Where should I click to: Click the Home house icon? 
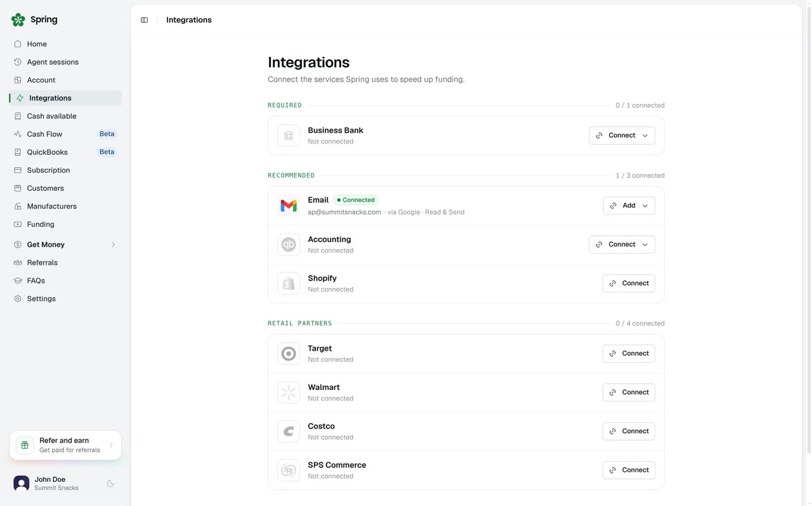coord(18,44)
